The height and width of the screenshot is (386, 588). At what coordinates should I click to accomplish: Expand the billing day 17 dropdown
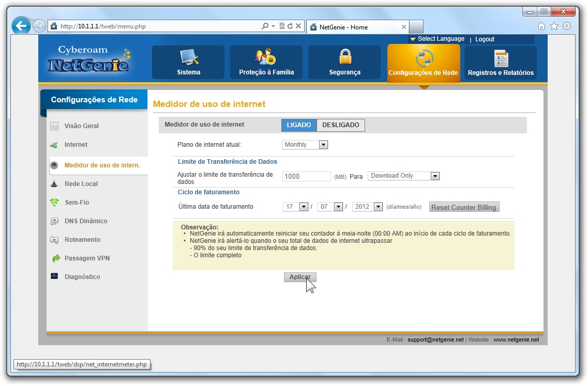304,207
